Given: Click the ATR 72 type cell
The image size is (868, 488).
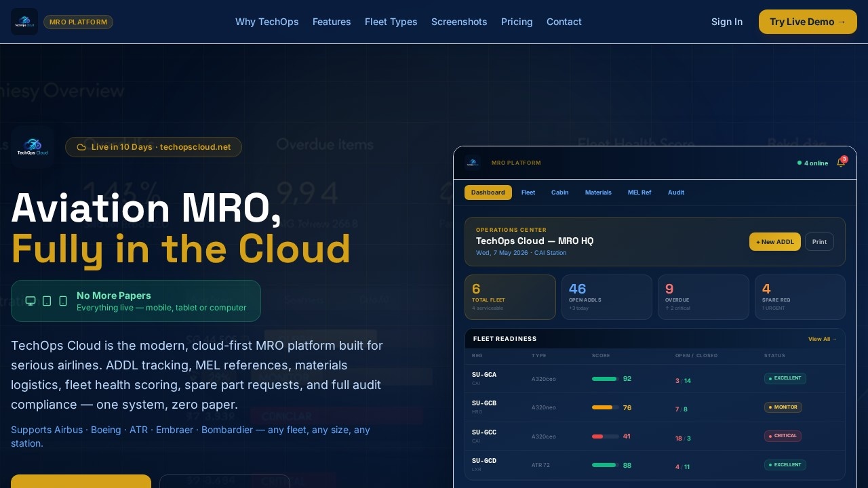Looking at the screenshot, I should pyautogui.click(x=540, y=465).
